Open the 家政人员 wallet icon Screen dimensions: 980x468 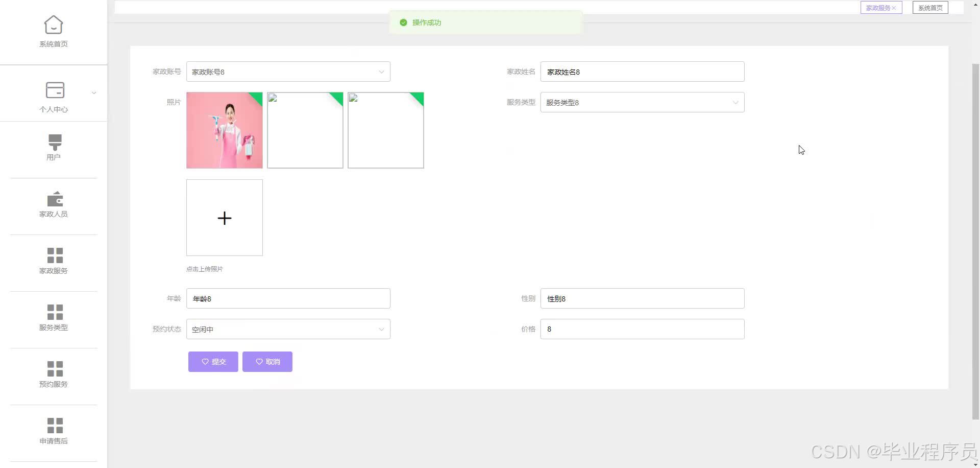tap(55, 199)
